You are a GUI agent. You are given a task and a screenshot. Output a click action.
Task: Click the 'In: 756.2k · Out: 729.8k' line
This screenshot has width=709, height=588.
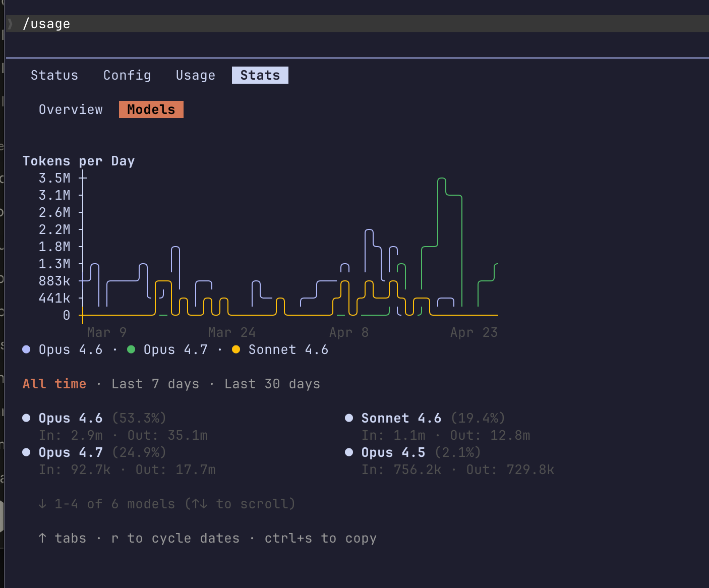[458, 469]
